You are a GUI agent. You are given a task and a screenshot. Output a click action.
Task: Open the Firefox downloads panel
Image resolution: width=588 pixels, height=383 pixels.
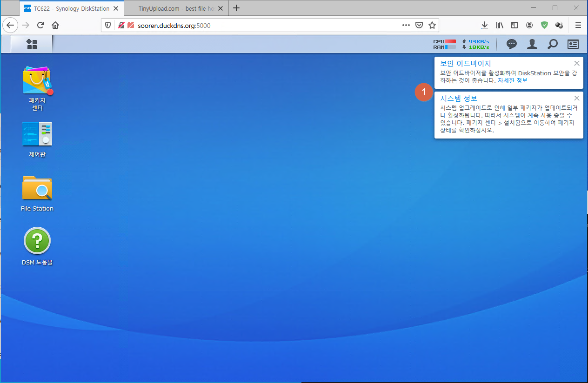click(x=485, y=25)
